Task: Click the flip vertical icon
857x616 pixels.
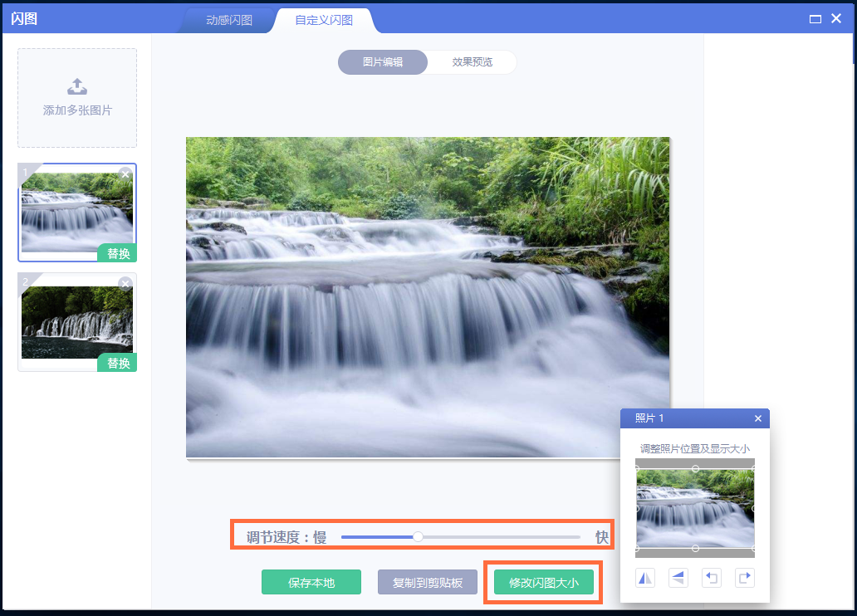Action: click(678, 578)
